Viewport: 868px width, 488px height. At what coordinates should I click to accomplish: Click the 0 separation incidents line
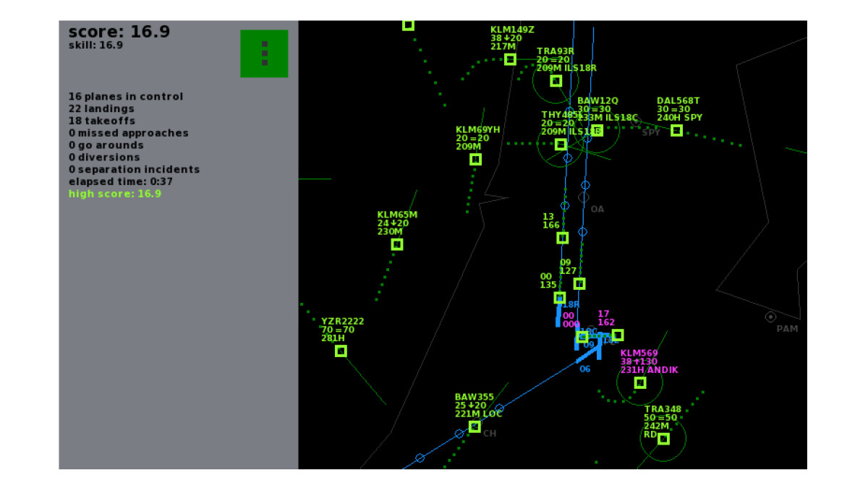135,170
